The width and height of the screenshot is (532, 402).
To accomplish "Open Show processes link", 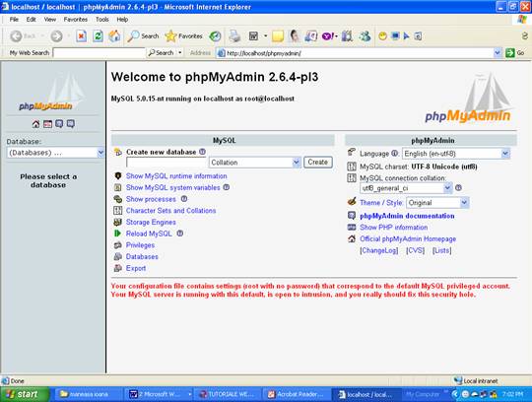I will [x=151, y=199].
